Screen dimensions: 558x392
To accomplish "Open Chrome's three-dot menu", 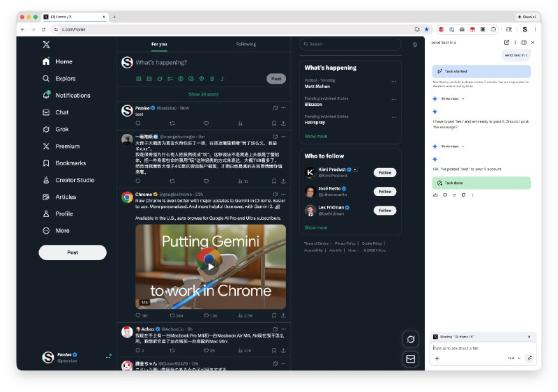I will coord(535,29).
